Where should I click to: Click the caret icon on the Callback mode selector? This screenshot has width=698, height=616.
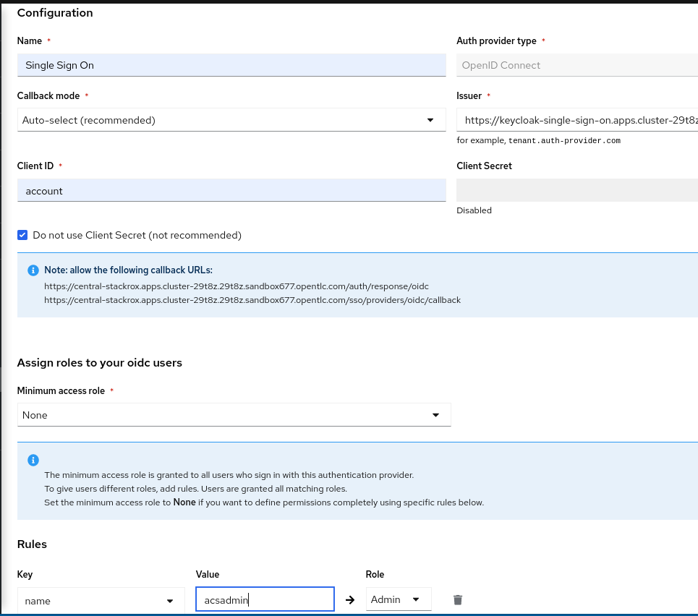pos(431,119)
